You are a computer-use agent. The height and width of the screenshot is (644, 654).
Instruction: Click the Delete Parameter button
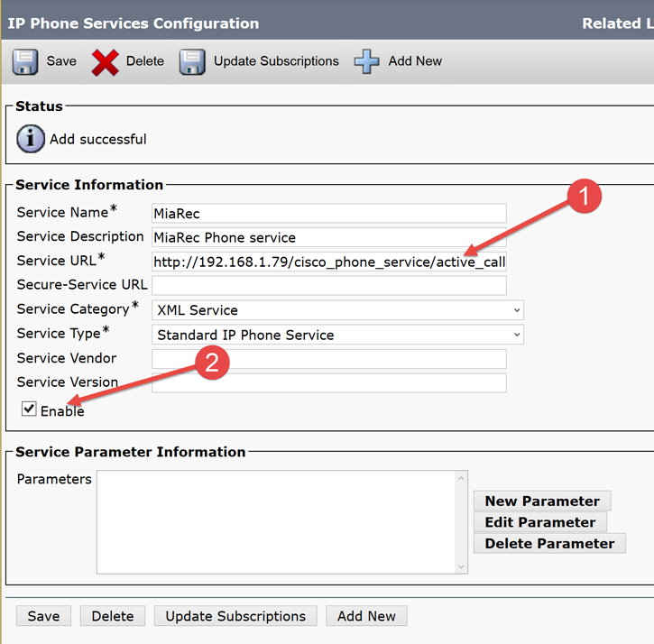tap(549, 543)
